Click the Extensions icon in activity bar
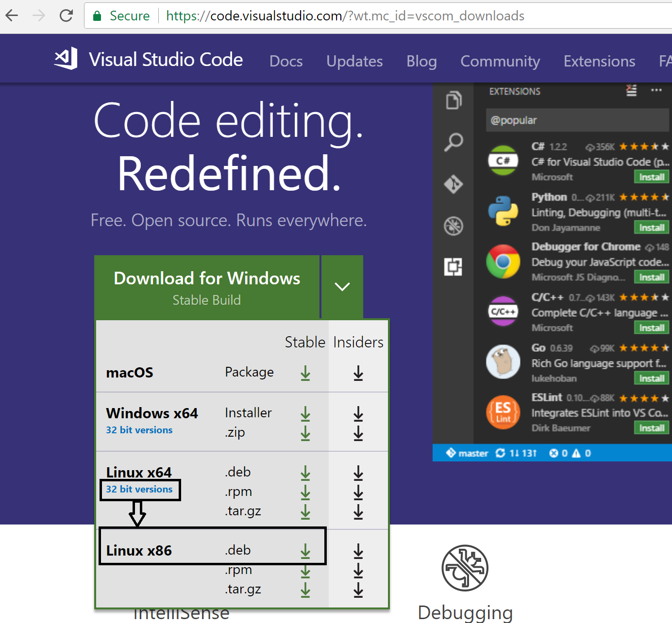Image resolution: width=672 pixels, height=623 pixels. point(454,267)
